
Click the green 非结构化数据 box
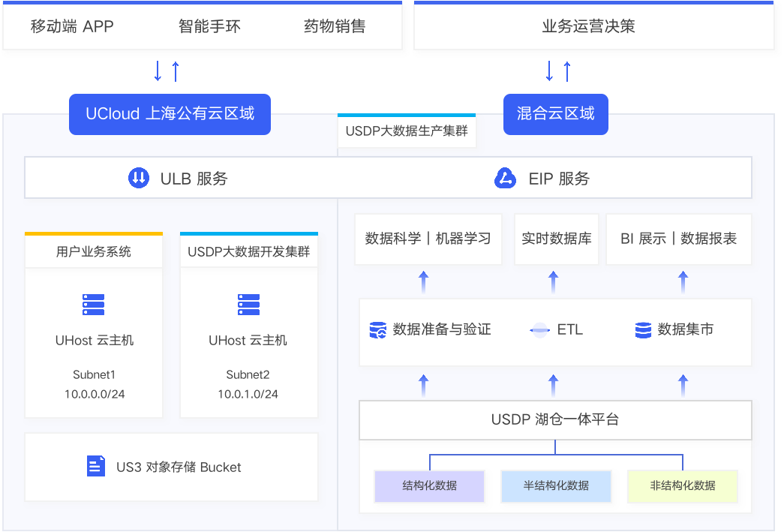tap(683, 485)
